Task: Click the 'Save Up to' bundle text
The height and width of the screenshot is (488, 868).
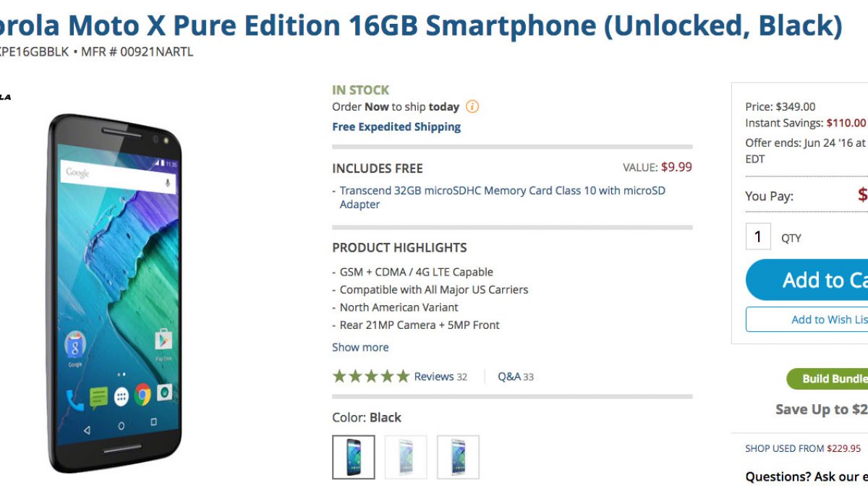Action: (821, 409)
